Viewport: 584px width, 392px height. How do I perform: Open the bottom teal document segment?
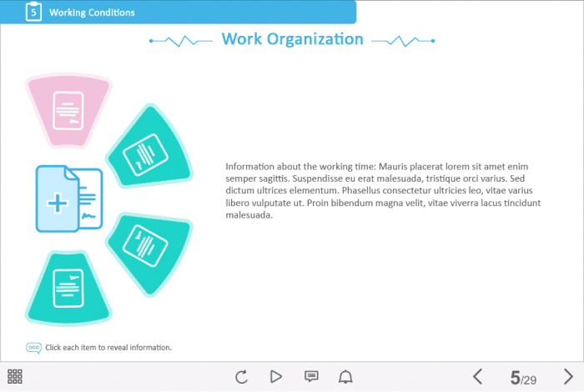(x=68, y=288)
